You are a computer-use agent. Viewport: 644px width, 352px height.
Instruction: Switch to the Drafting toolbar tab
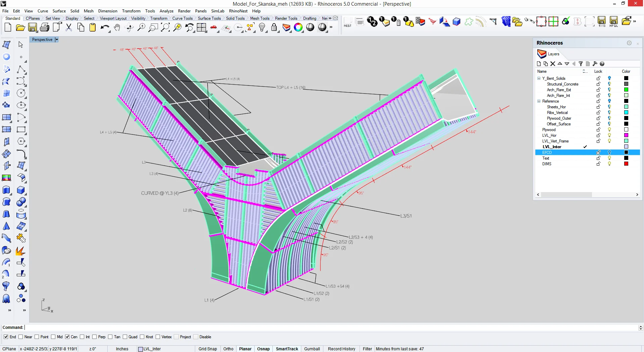[x=310, y=18]
